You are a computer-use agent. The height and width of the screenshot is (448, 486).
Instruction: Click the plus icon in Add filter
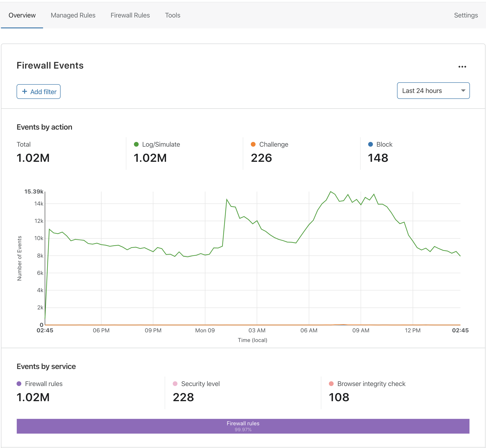coord(25,91)
